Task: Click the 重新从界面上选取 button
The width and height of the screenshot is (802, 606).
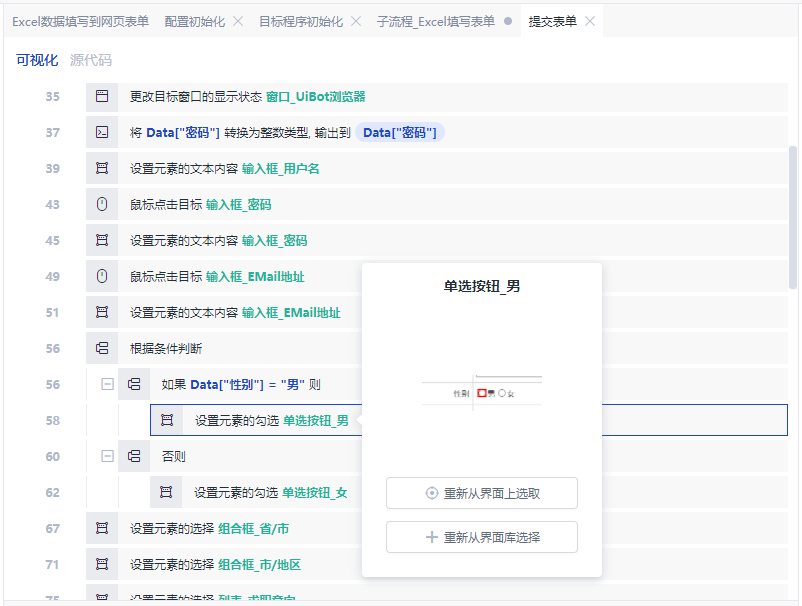Action: pyautogui.click(x=482, y=493)
